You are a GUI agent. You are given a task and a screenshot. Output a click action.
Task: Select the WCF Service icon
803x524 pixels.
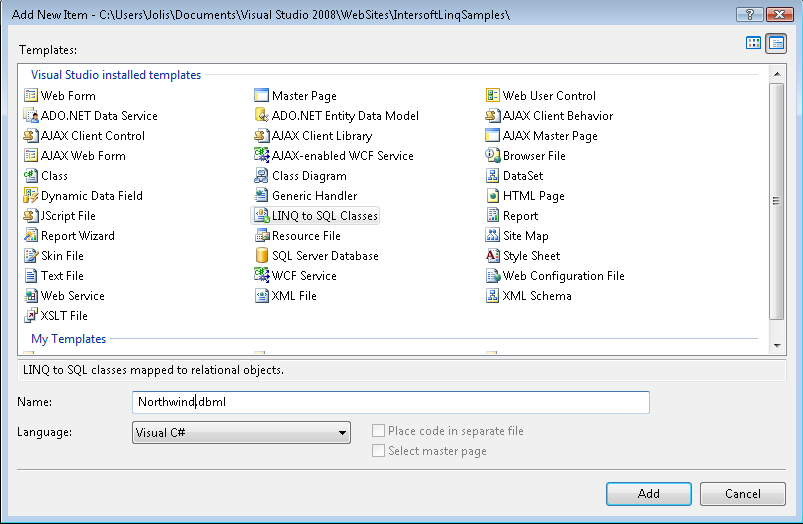[x=262, y=275]
